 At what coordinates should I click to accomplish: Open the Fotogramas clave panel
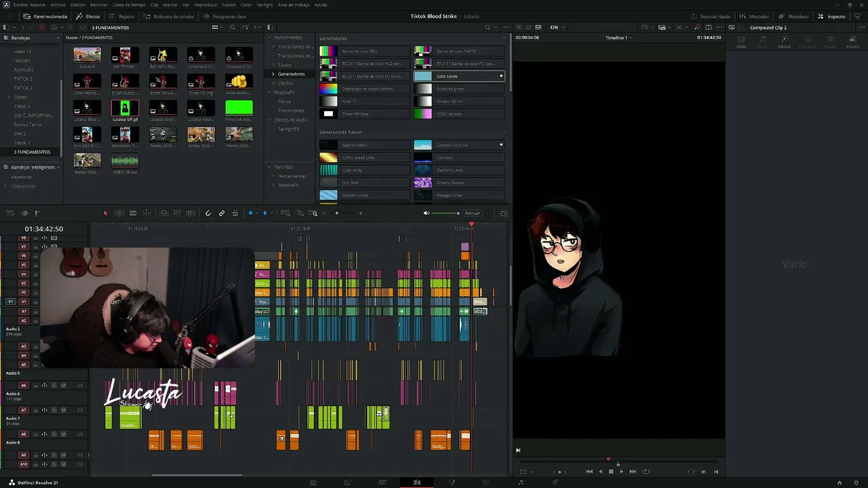(224, 16)
